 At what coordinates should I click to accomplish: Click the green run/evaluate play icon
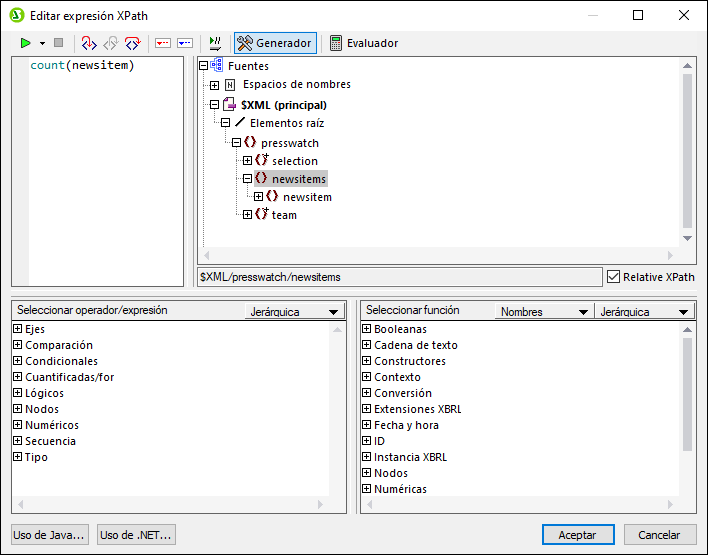click(25, 43)
